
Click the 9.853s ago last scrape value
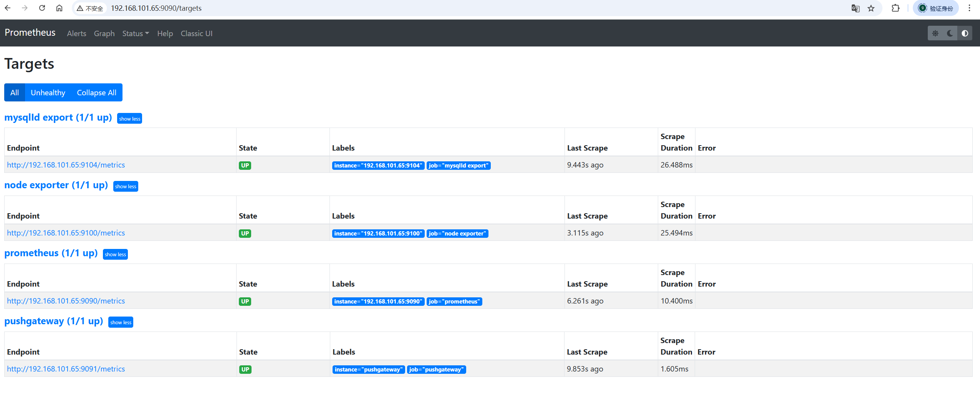(585, 369)
